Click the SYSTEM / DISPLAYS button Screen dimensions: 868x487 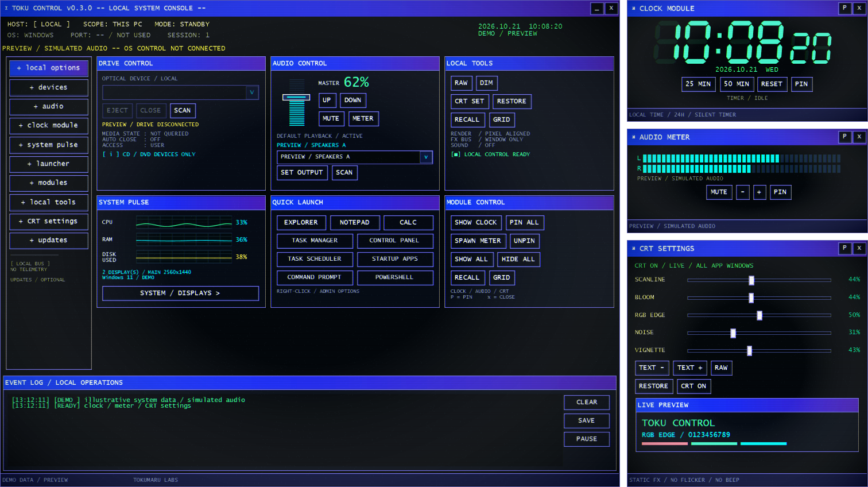[180, 293]
